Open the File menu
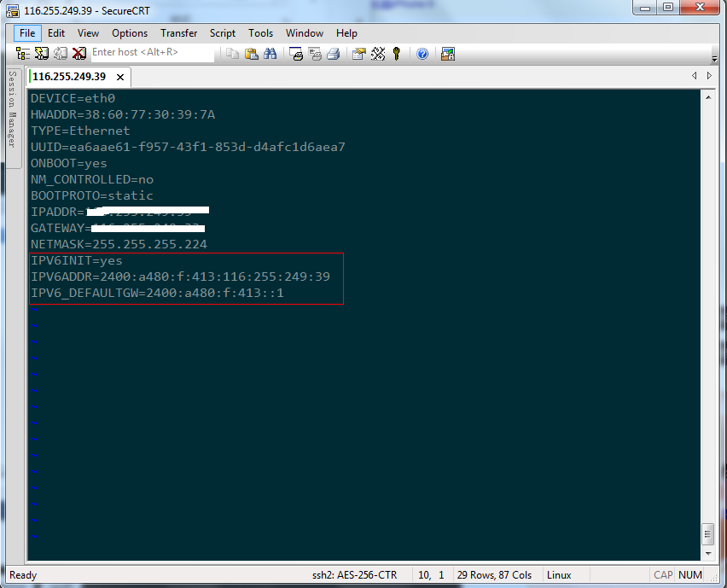The image size is (727, 588). point(27,33)
